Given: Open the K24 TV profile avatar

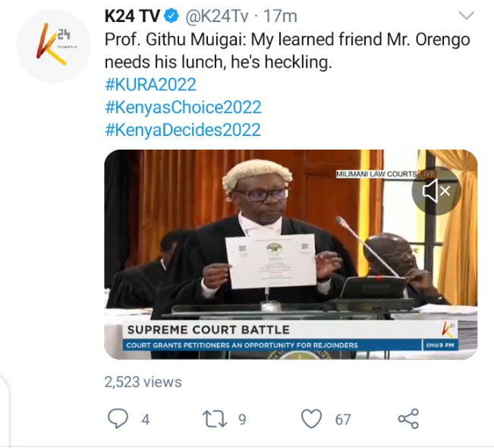Looking at the screenshot, I should [x=53, y=46].
